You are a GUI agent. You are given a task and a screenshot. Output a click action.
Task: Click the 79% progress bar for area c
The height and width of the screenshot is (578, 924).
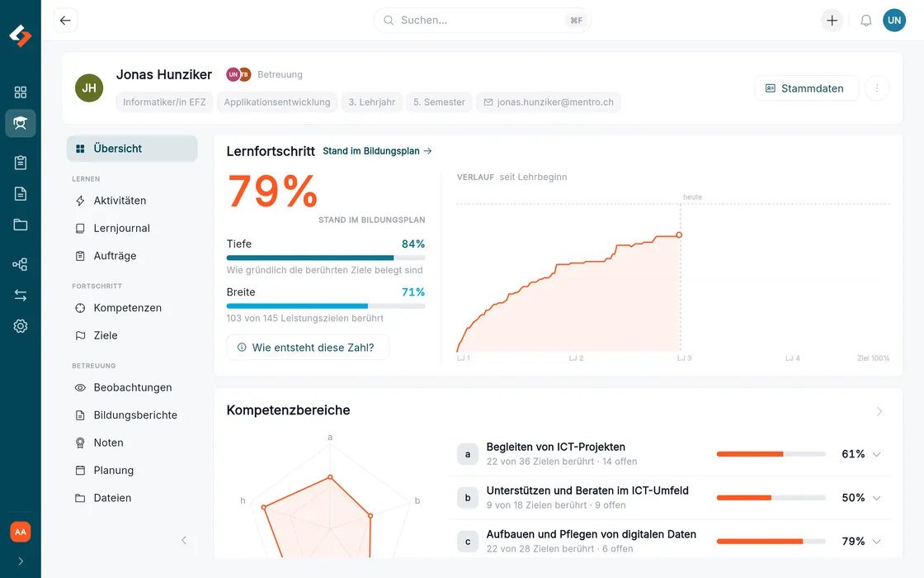pyautogui.click(x=771, y=542)
